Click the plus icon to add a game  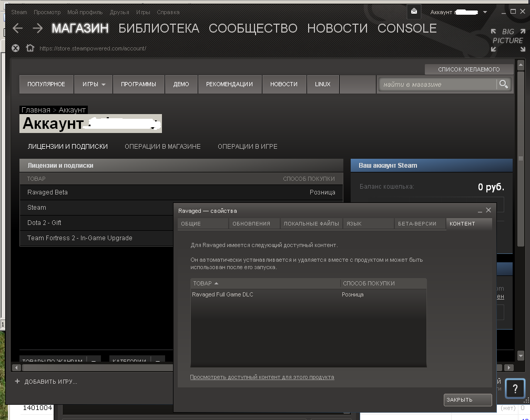click(17, 381)
